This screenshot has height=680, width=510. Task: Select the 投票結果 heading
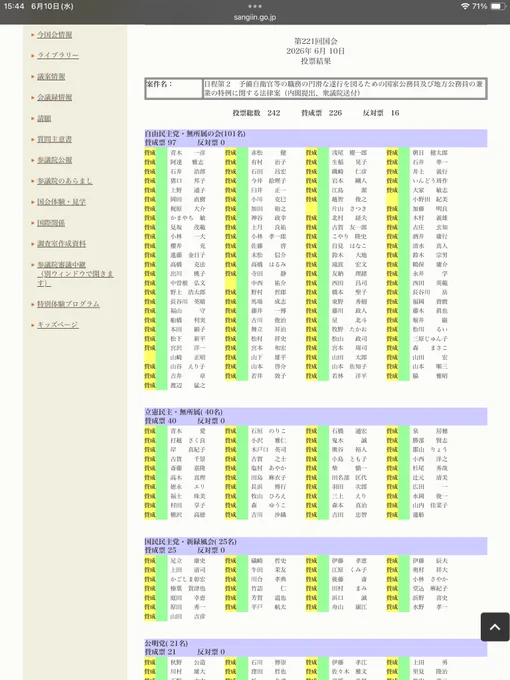[316, 61]
